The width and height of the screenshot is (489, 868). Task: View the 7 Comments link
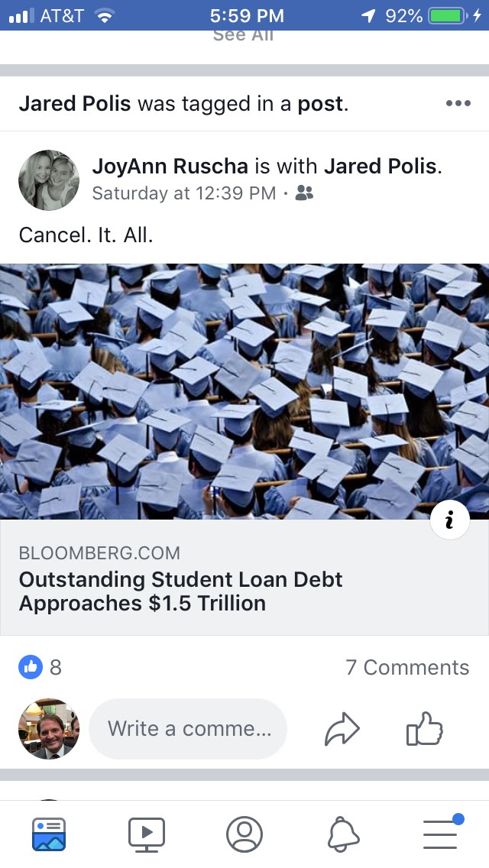coord(407,667)
